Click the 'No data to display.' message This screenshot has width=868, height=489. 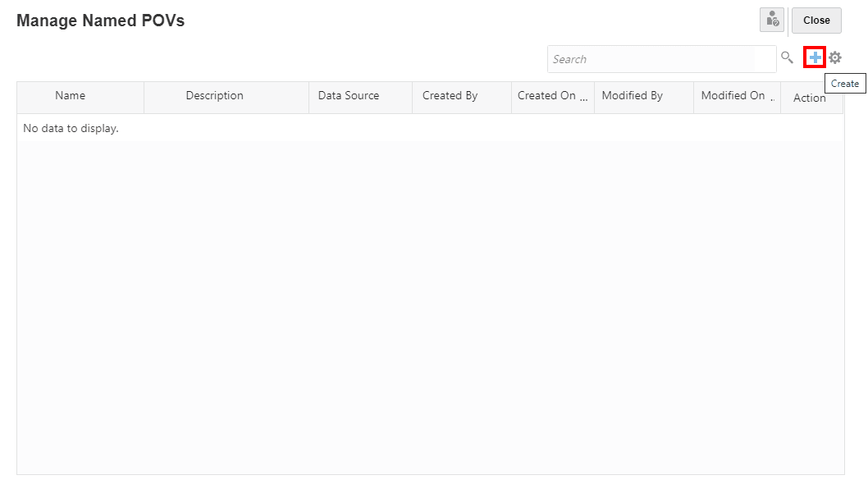(x=71, y=129)
